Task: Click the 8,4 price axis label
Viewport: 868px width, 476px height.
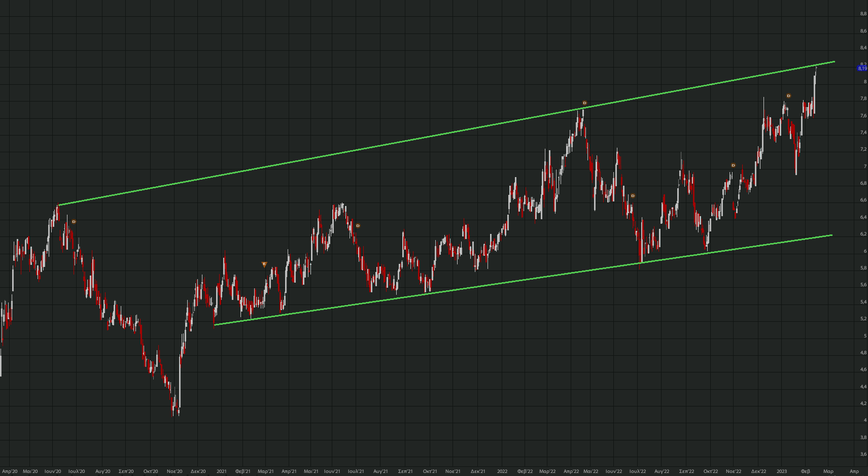Action: pyautogui.click(x=863, y=48)
